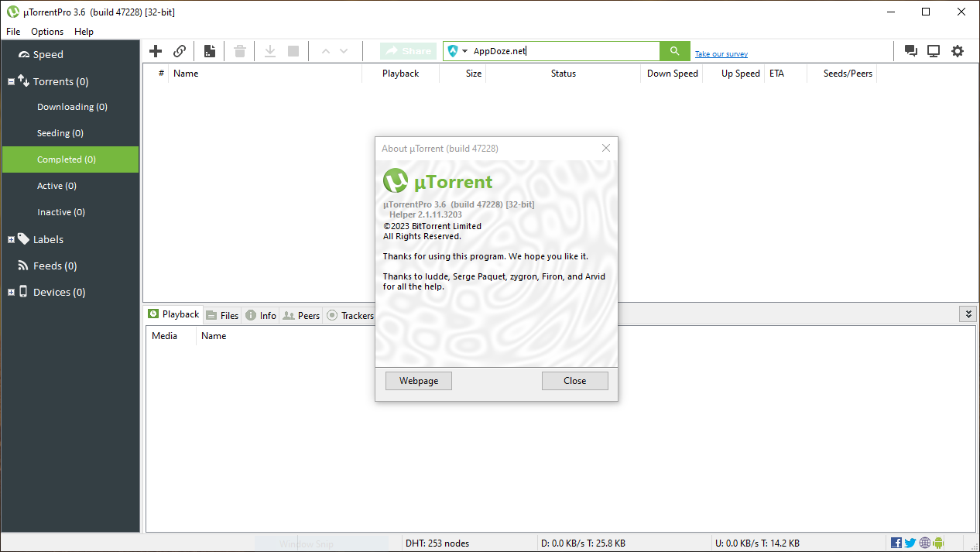Create a new torrent with the file icon
The image size is (980, 552).
[x=209, y=50]
